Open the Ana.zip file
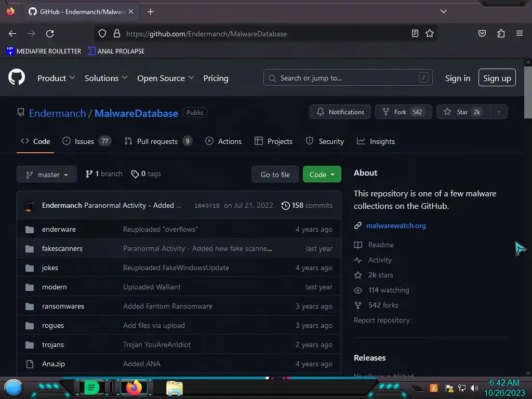 tap(54, 364)
